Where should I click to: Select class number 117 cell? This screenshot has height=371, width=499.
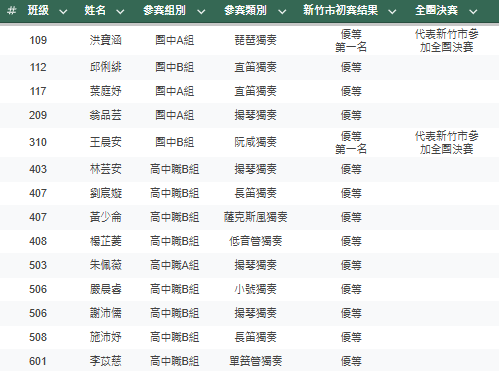[x=38, y=91]
